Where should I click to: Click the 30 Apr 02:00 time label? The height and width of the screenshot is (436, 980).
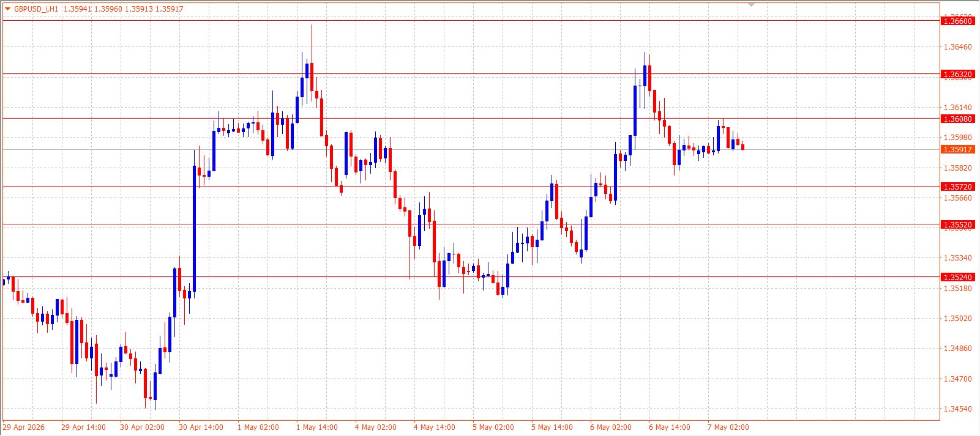(x=142, y=427)
